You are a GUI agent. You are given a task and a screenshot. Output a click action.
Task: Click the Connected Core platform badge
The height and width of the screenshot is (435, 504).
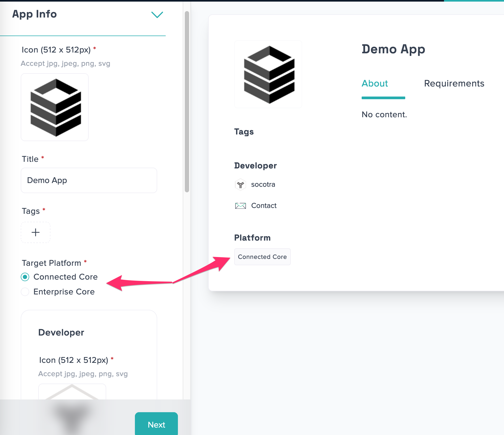pyautogui.click(x=262, y=257)
